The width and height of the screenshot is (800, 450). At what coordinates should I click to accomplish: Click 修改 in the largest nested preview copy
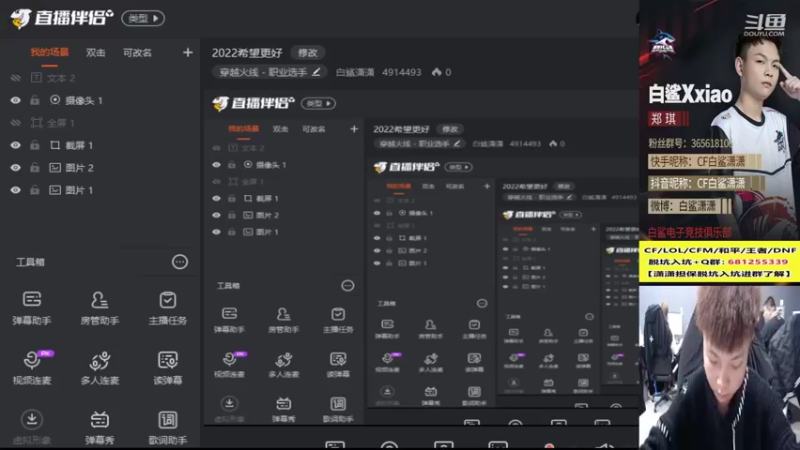[x=450, y=129]
